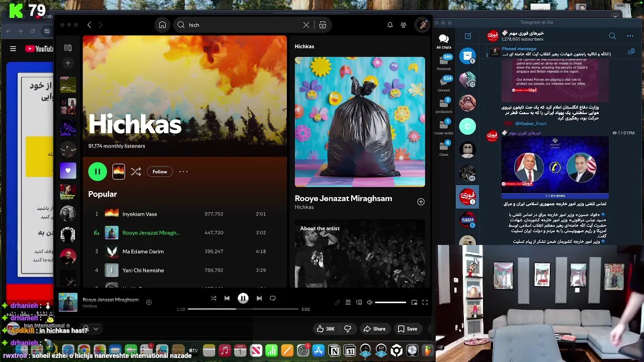The height and width of the screenshot is (362, 644).
Task: Open Spotify Friend Activity icon
Action: click(x=404, y=25)
